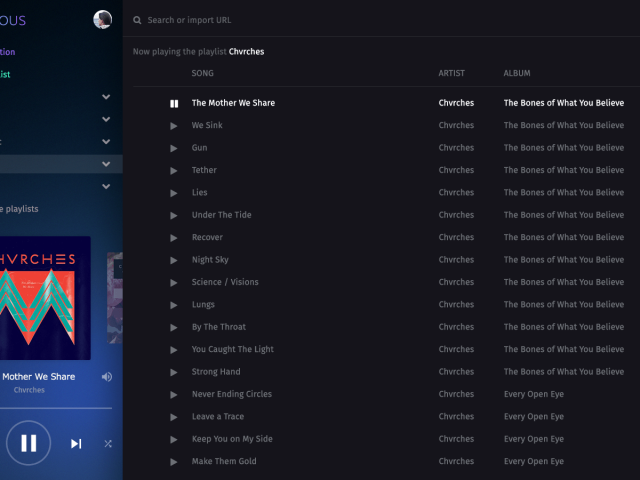The image size is (640, 480).
Task: Play the song Tether
Action: tap(174, 171)
